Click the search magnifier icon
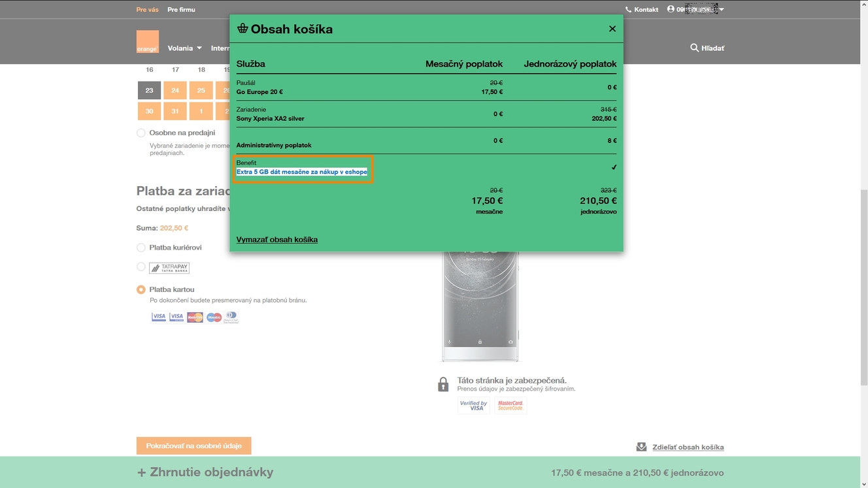The image size is (868, 488). [694, 48]
